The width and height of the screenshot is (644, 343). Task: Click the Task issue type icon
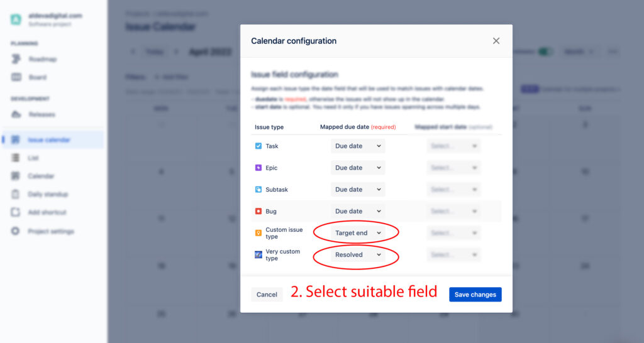coord(258,146)
